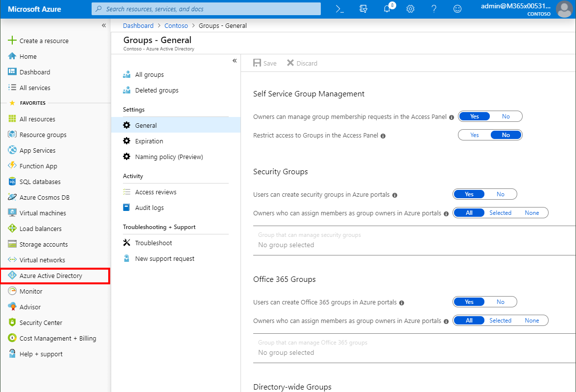The height and width of the screenshot is (392, 576).
Task: Open the Expiration settings page
Action: point(149,141)
